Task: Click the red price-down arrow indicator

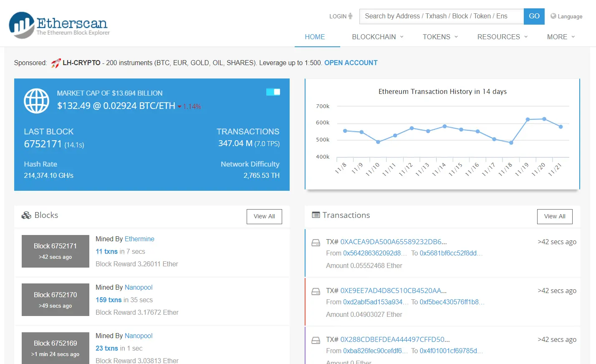Action: (179, 107)
